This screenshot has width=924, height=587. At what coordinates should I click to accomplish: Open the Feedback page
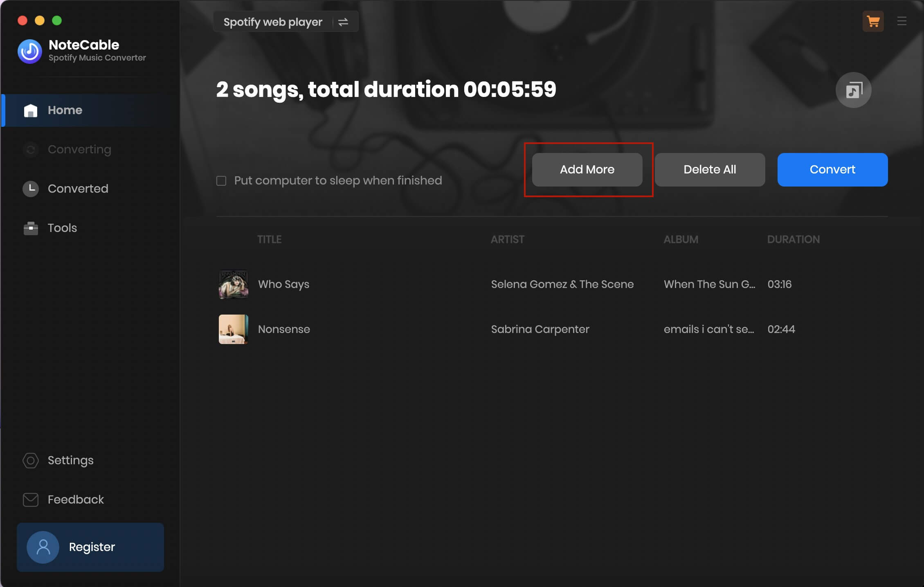(90, 499)
